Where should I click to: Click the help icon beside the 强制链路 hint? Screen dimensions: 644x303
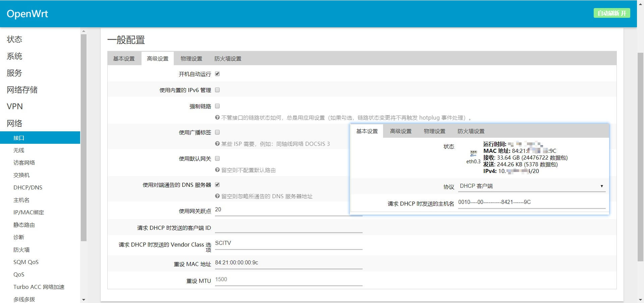217,118
